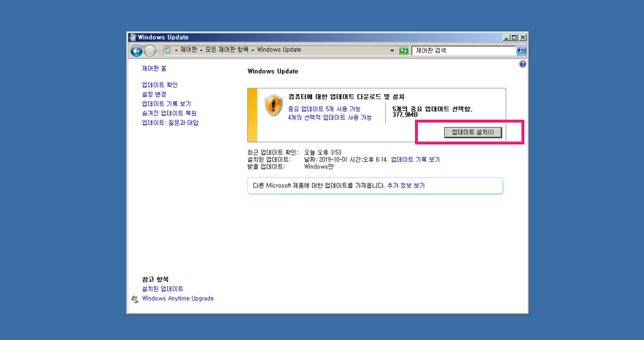Open the address bar history dropdown

pos(392,50)
